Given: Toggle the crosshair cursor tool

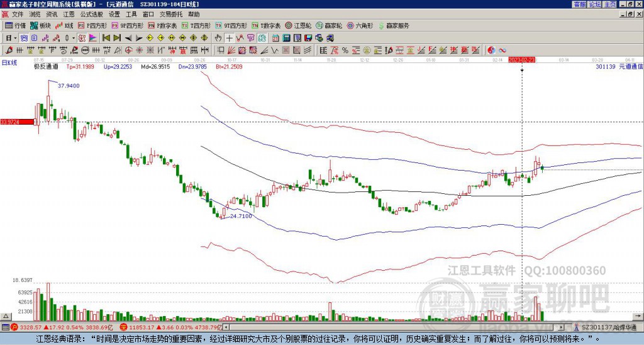Looking at the screenshot, I should (x=229, y=38).
